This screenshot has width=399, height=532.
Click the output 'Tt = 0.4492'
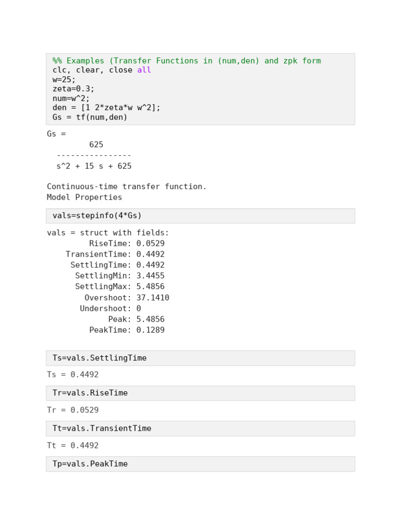[x=73, y=445]
